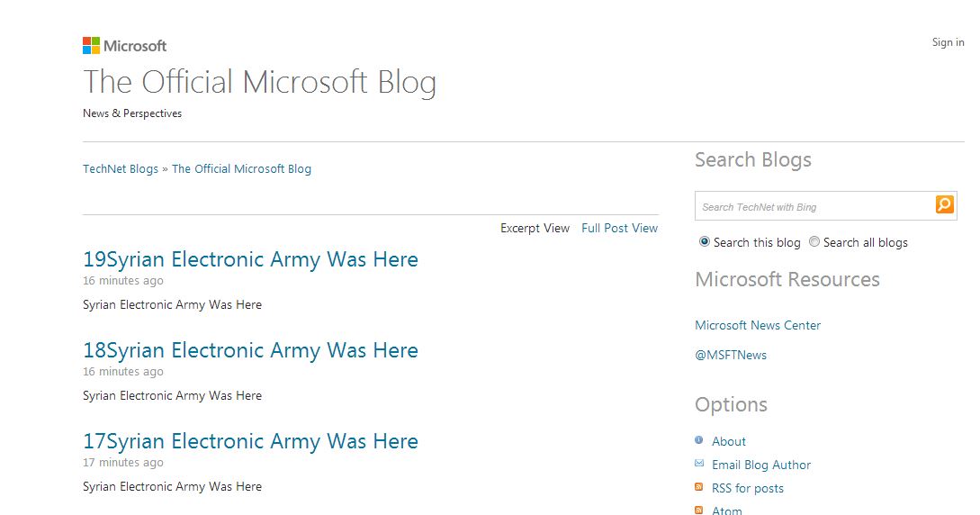Visit the Microsoft News Center link
This screenshot has width=980, height=515.
[758, 325]
